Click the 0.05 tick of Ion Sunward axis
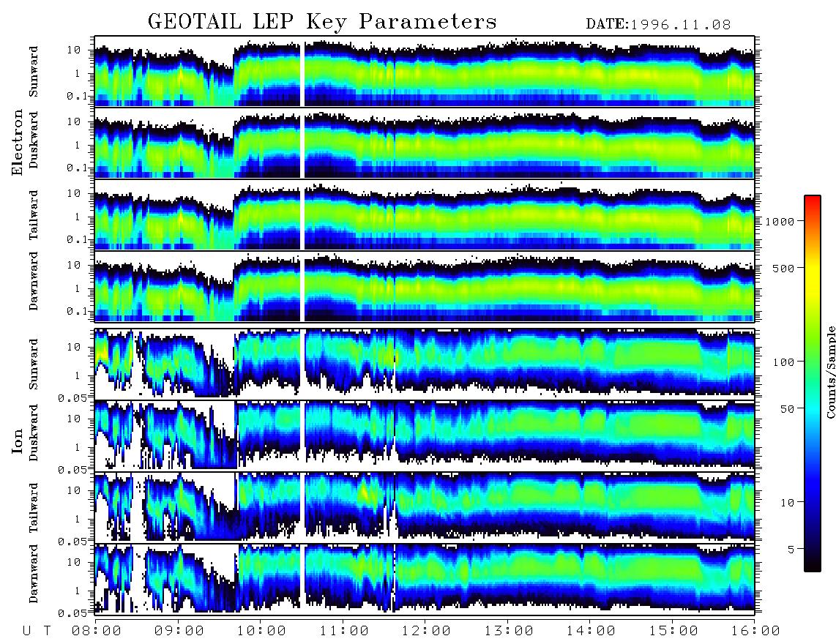This screenshot has width=836, height=644. 72,398
